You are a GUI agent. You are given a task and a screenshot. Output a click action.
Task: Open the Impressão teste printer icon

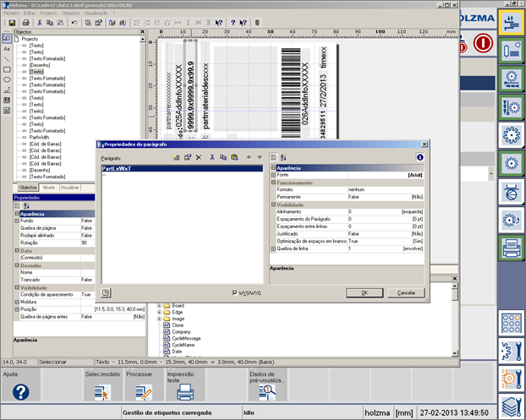184,391
